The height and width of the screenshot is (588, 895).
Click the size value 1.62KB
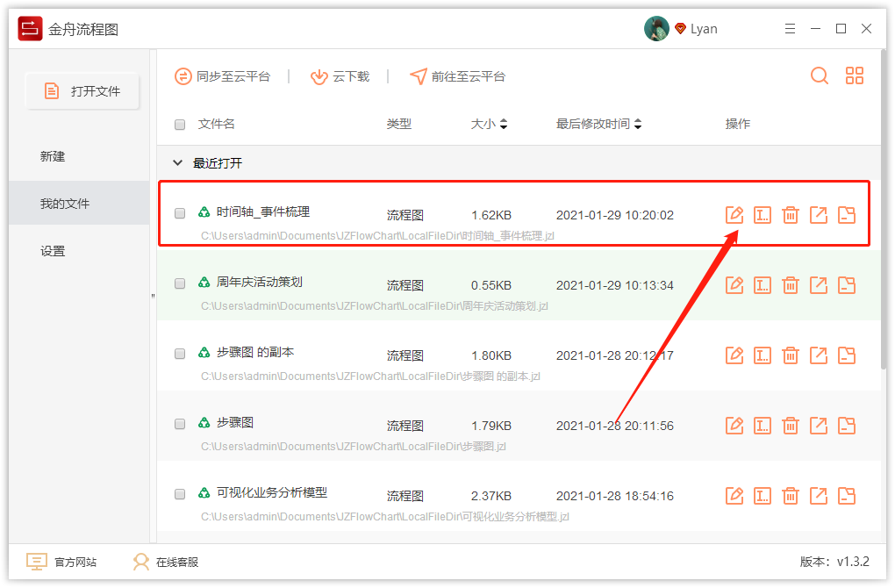491,215
